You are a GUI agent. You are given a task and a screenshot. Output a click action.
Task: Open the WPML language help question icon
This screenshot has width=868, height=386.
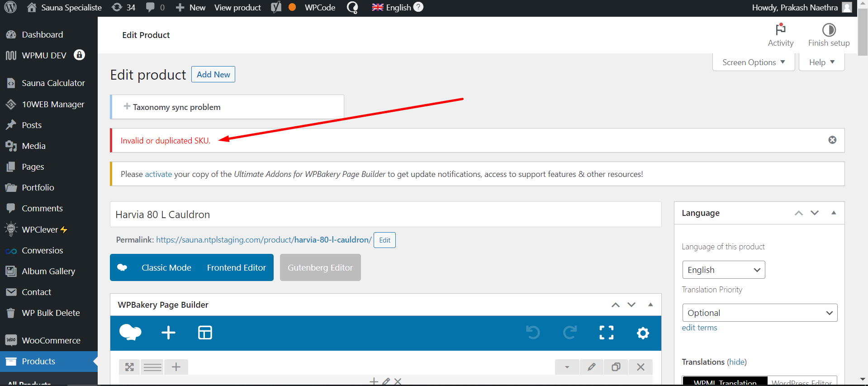coord(418,7)
